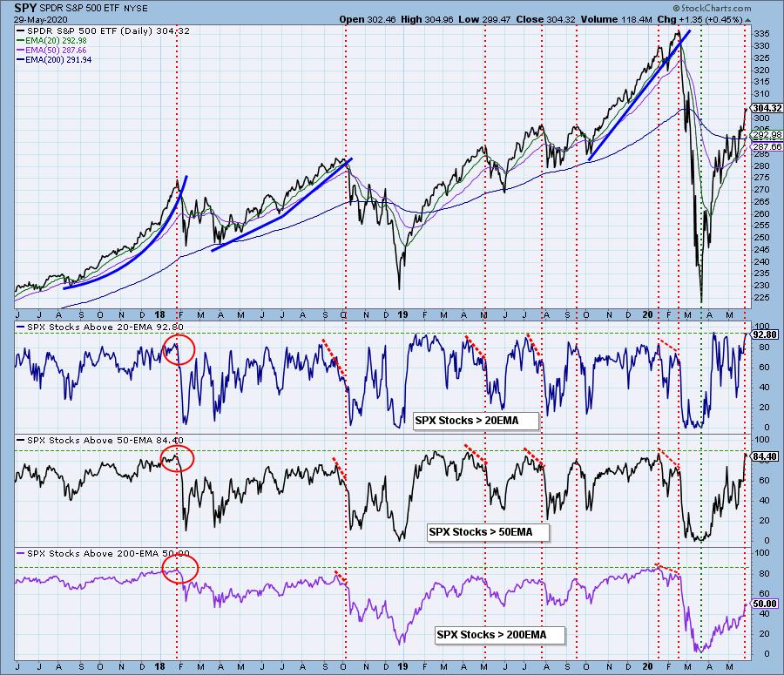
Task: Click the 330 price axis label
Action: pyautogui.click(x=761, y=46)
